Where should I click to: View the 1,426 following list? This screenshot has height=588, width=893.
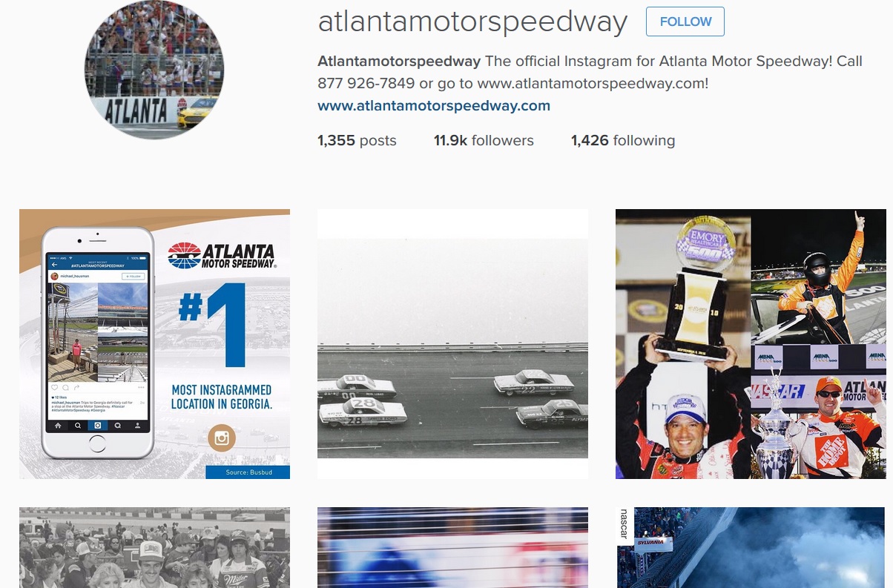coord(623,140)
